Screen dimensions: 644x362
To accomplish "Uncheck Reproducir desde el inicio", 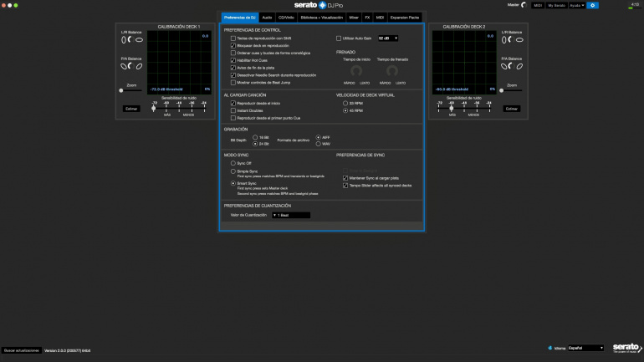I will pos(233,103).
